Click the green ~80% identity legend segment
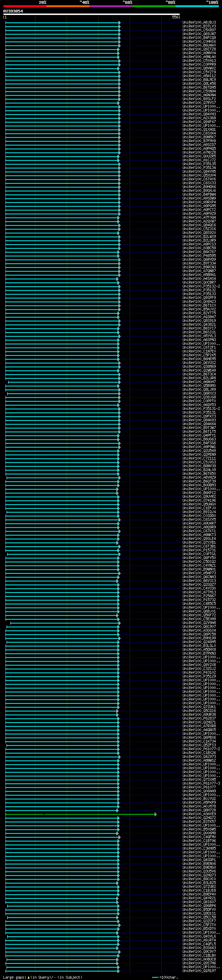This screenshot has height=980, width=222. click(x=154, y=6)
